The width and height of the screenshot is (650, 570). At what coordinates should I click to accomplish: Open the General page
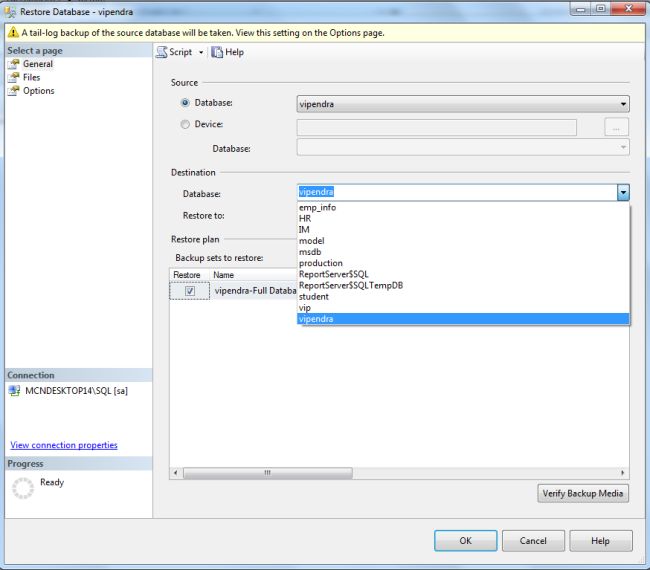click(x=38, y=64)
